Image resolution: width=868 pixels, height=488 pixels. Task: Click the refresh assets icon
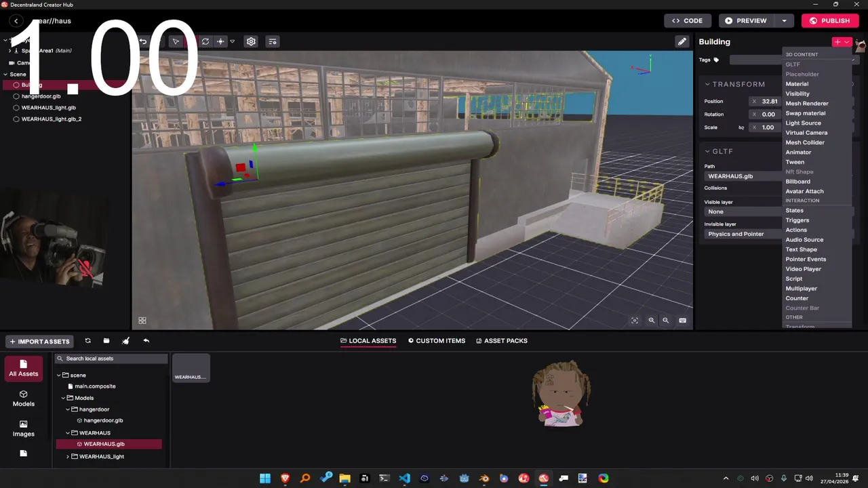point(87,341)
